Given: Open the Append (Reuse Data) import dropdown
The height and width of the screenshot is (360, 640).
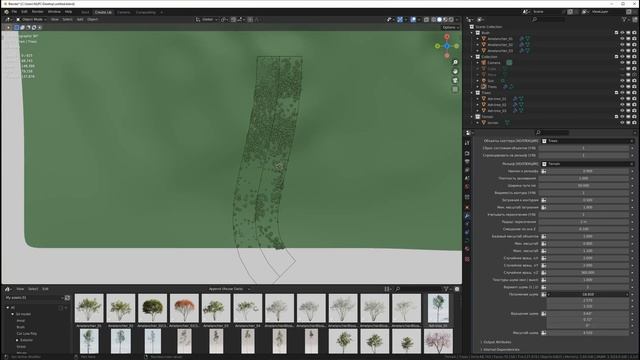Looking at the screenshot, I should click(229, 289).
